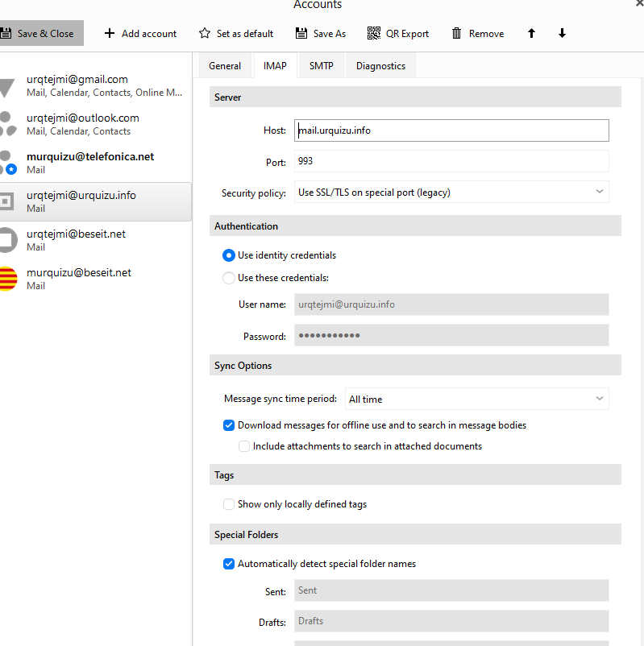
Task: Move account up with the arrow icon
Action: pyautogui.click(x=531, y=34)
